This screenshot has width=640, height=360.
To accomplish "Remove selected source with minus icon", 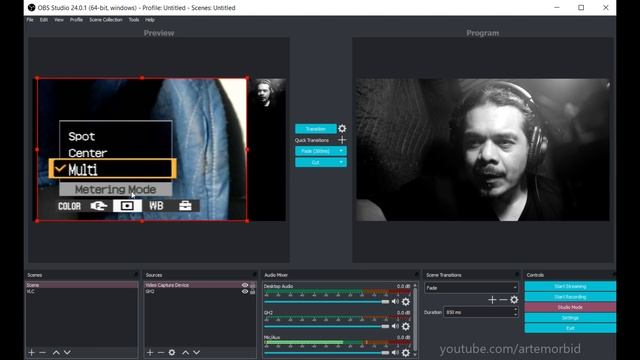I will point(161,352).
